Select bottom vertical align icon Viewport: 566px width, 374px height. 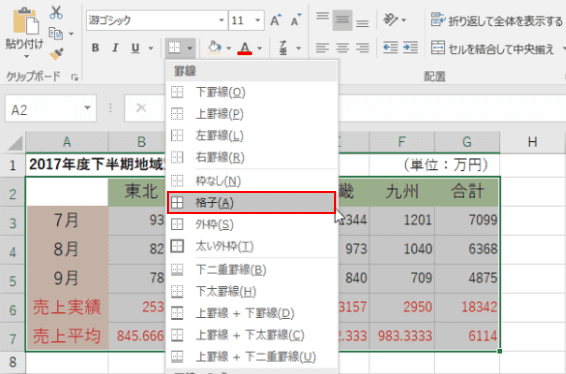tap(362, 22)
